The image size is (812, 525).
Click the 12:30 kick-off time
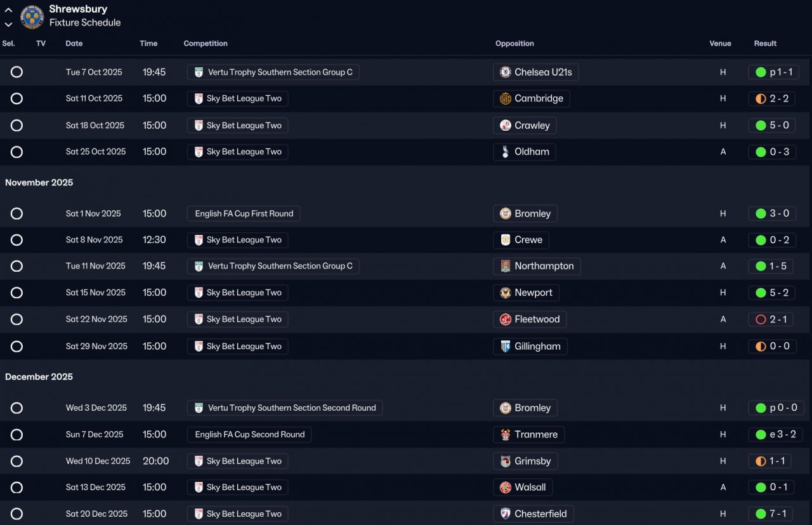154,240
